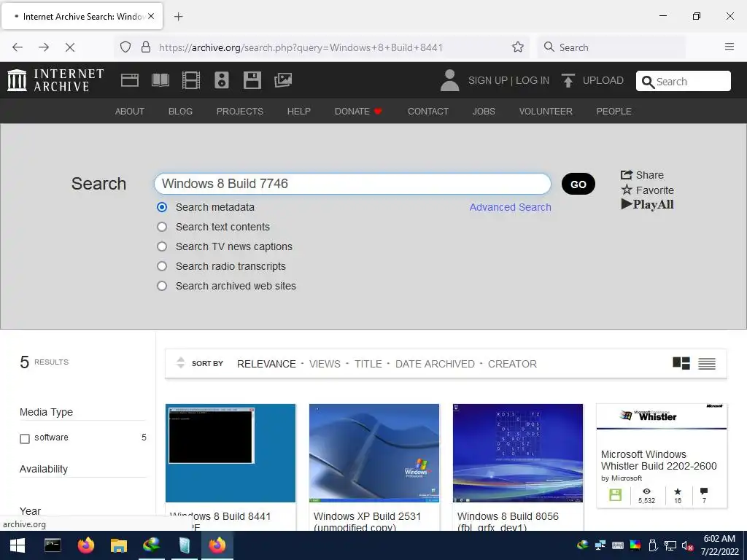Open the JOBS menu item

tap(484, 112)
